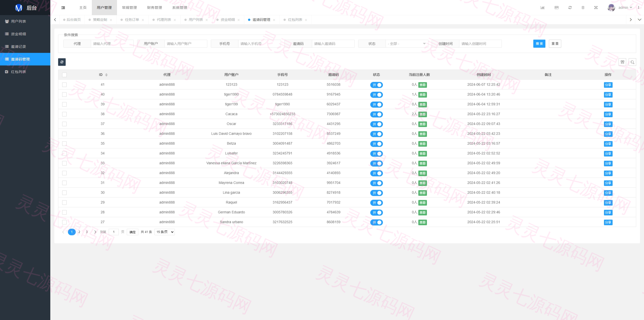Go to next page arrow in pagination
The width and height of the screenshot is (644, 320).
point(95,232)
